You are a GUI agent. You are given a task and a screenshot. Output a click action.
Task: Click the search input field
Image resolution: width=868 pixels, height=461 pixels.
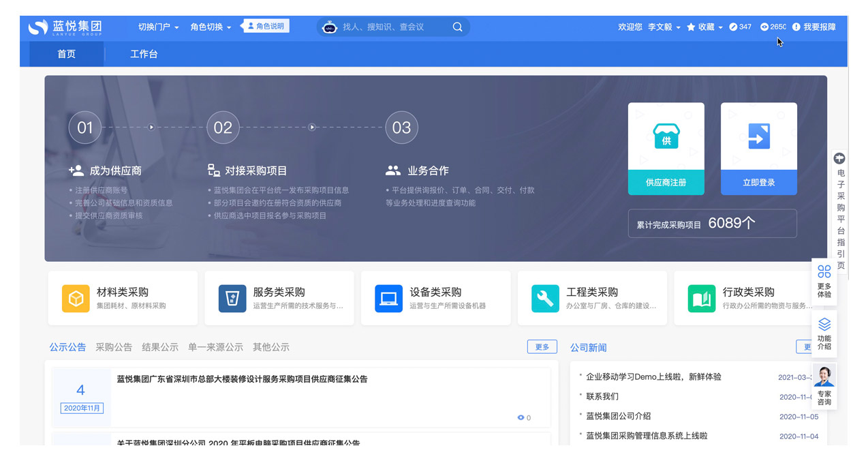tap(392, 27)
